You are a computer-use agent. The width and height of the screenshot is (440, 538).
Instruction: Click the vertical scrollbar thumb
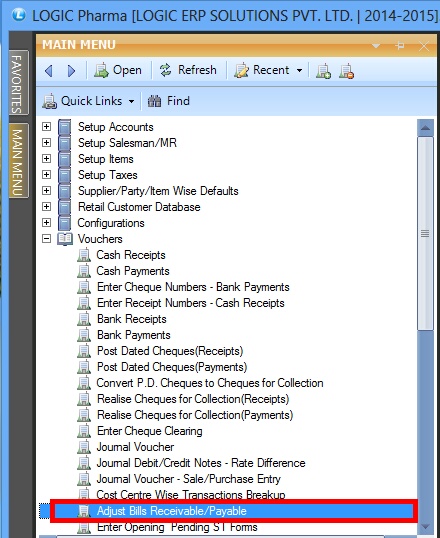tap(425, 234)
